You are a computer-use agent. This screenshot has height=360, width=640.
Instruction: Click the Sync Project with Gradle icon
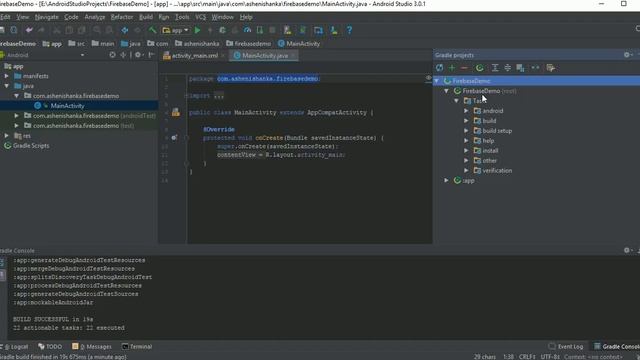tap(303, 30)
